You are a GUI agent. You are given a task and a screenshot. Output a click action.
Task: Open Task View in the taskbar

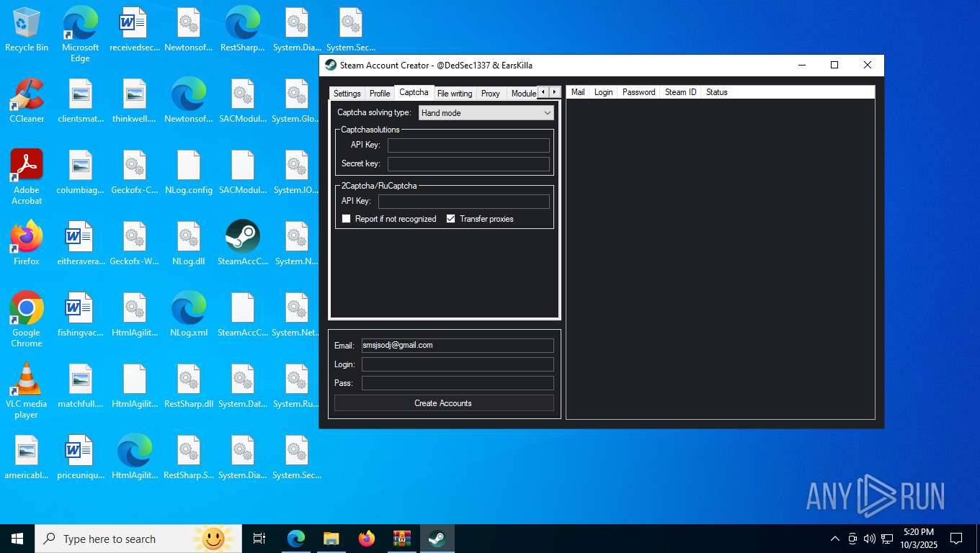click(259, 539)
